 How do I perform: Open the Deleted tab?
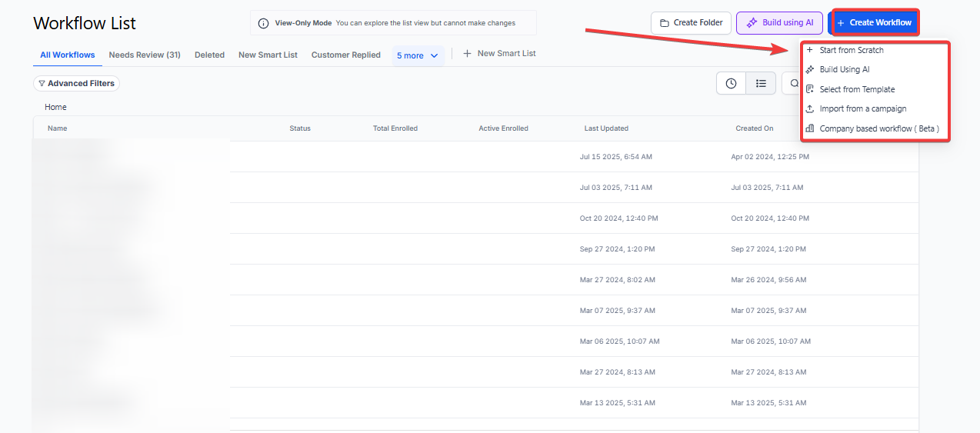coord(209,55)
